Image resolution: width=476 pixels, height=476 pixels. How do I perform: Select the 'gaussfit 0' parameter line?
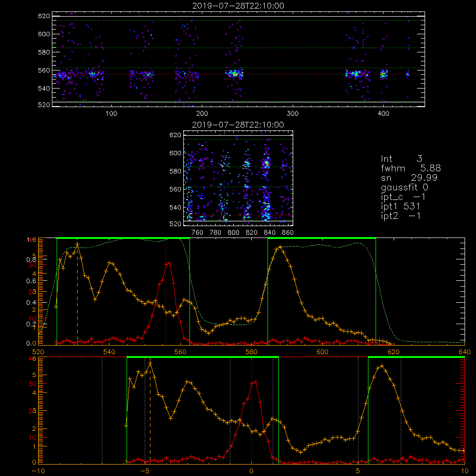pos(405,187)
